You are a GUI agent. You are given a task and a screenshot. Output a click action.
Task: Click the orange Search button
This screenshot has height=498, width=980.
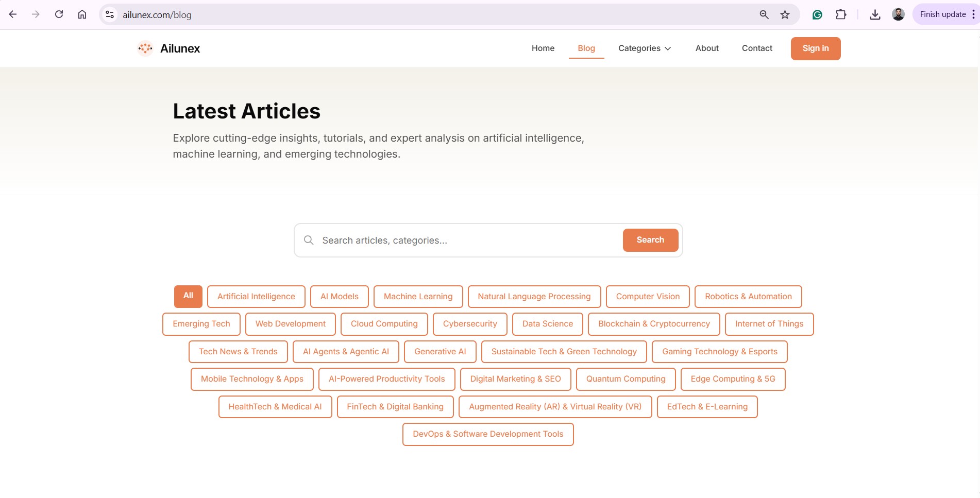(650, 240)
